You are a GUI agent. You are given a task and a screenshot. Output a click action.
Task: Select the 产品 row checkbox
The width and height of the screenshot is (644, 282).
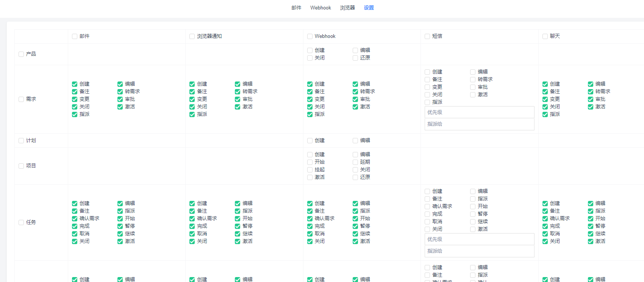[x=21, y=54]
